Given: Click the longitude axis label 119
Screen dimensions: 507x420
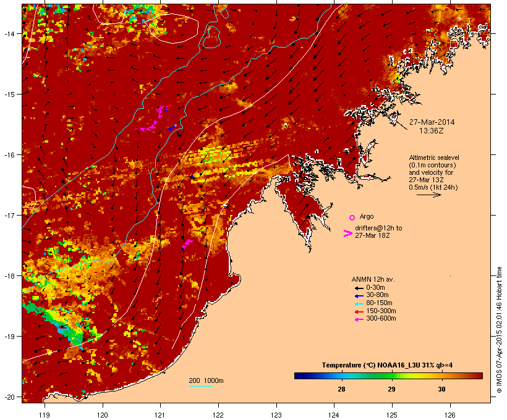Looking at the screenshot, I should (x=45, y=415).
